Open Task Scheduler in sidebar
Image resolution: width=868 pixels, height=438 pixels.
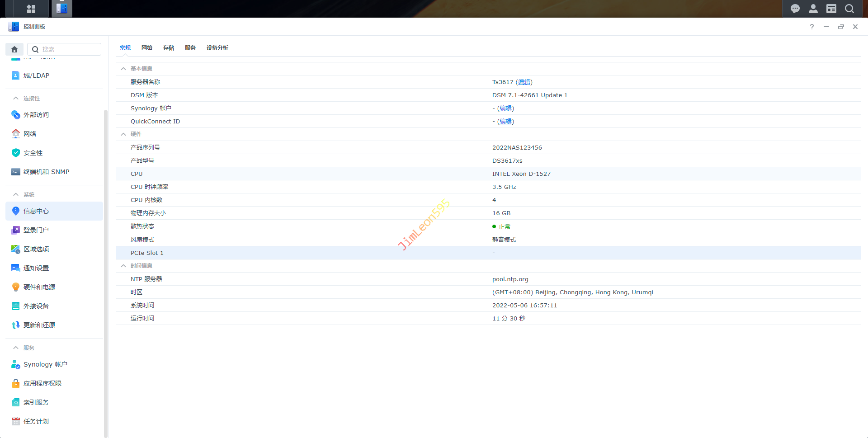click(x=36, y=421)
